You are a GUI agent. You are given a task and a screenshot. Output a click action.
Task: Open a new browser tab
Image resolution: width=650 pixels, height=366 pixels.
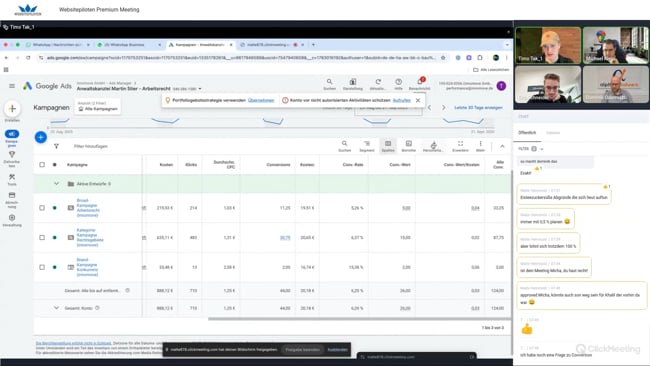point(313,44)
